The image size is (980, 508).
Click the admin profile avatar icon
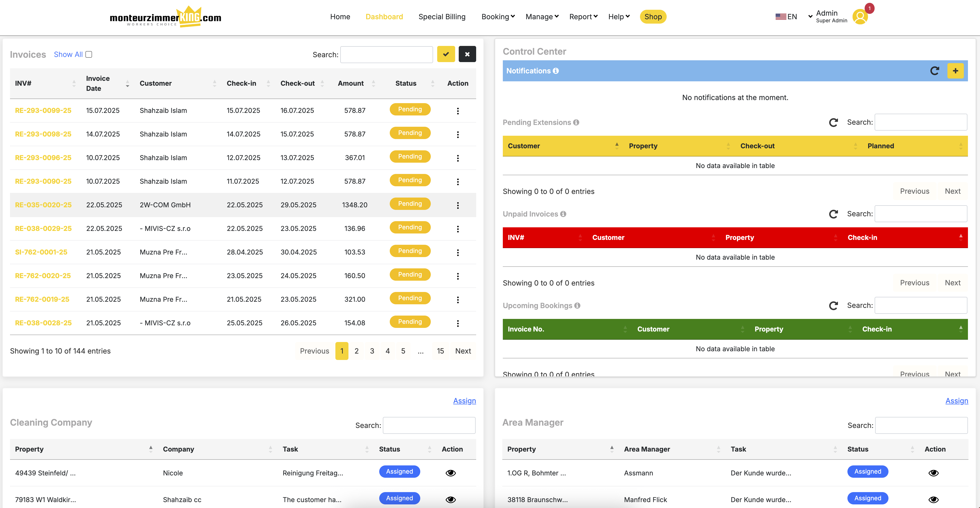point(860,17)
